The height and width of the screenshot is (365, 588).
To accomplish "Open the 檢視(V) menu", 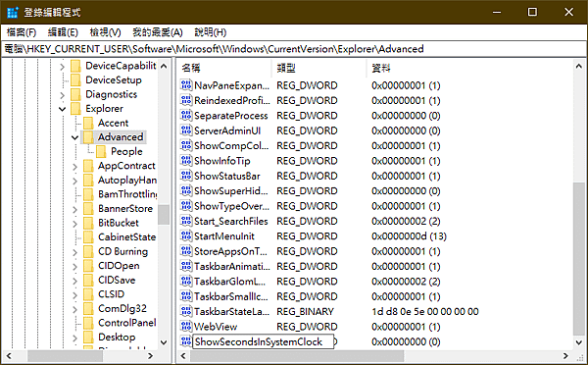I will [x=105, y=32].
